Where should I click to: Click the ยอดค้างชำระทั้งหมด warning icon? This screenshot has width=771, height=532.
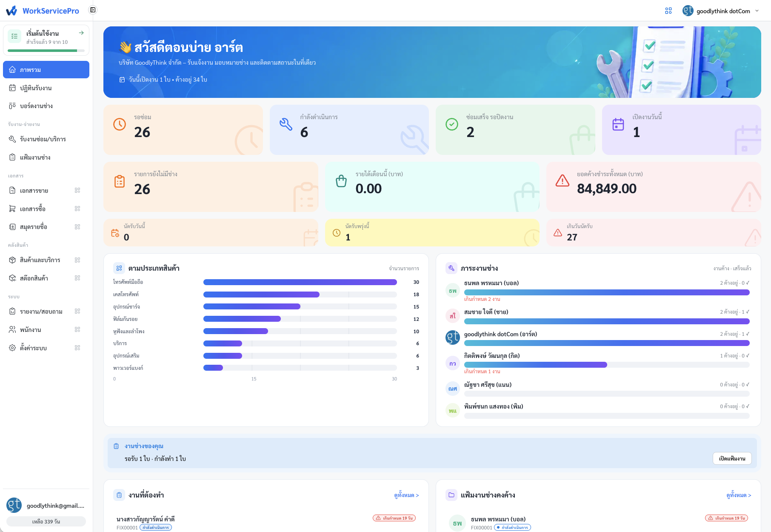(x=563, y=180)
